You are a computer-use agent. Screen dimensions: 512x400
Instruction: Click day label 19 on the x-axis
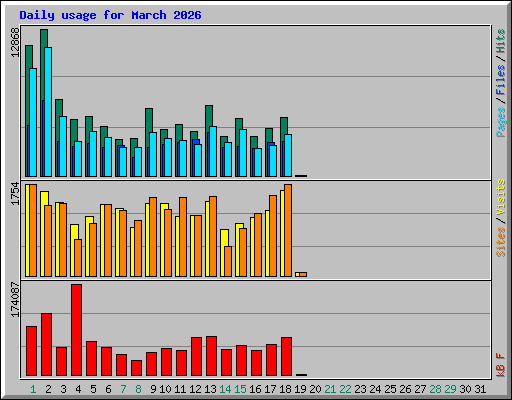click(300, 389)
